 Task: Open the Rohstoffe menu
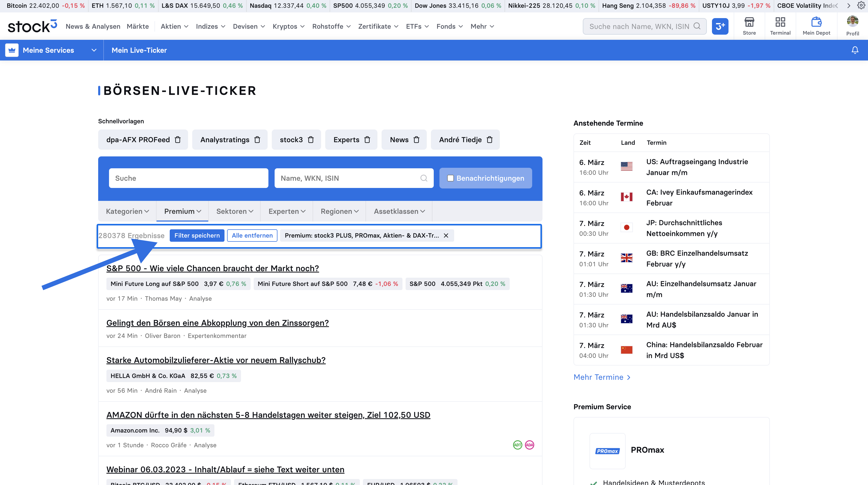click(331, 26)
